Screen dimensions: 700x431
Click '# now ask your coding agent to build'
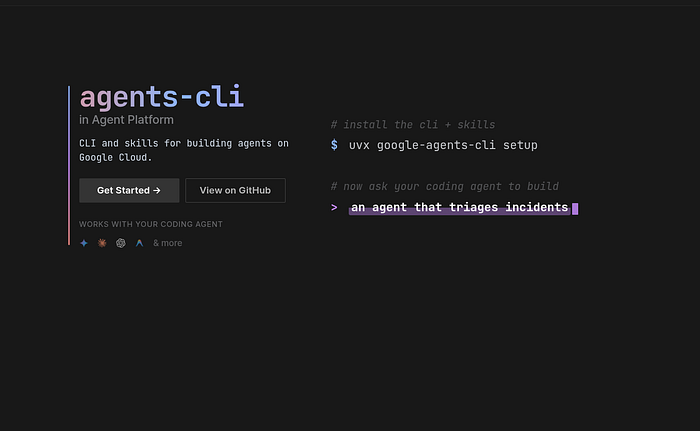pos(445,186)
